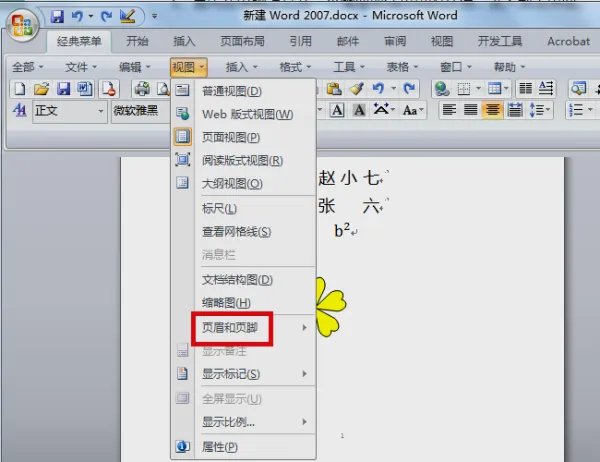Image resolution: width=600 pixels, height=462 pixels.
Task: Select 阅读版式视图(R)
Action: click(244, 160)
